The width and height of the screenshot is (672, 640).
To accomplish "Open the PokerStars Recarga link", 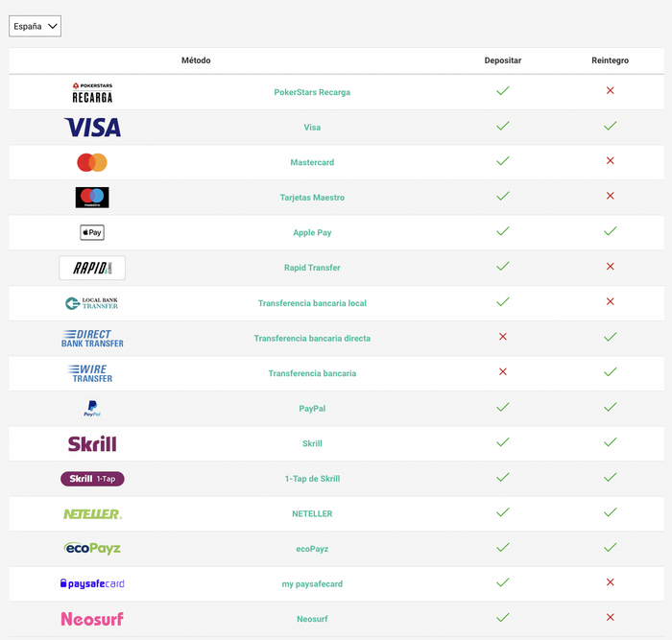I will (x=312, y=92).
